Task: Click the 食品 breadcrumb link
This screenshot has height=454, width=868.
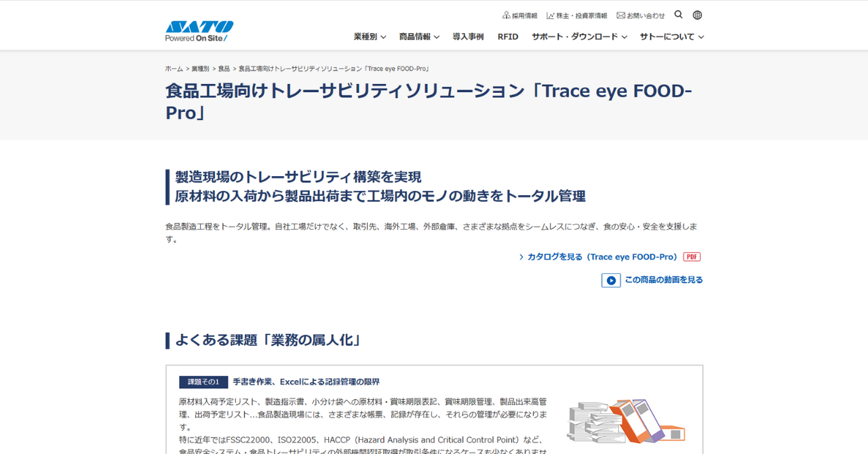Action: 224,69
